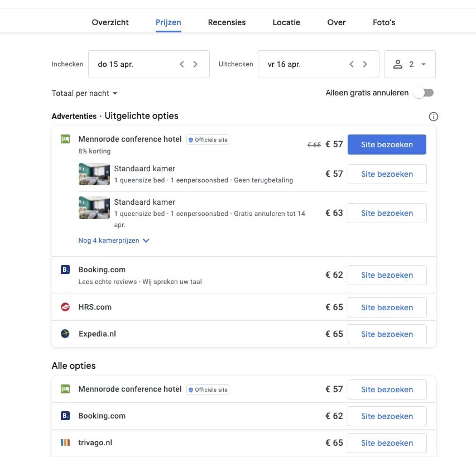This screenshot has width=476, height=457.
Task: Open the Recensies tab
Action: (x=227, y=22)
